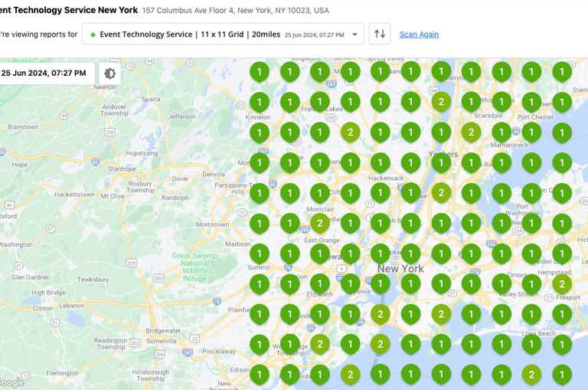The image size is (588, 390).
Task: Click the route 22 shield near Somerville
Action: point(194,339)
